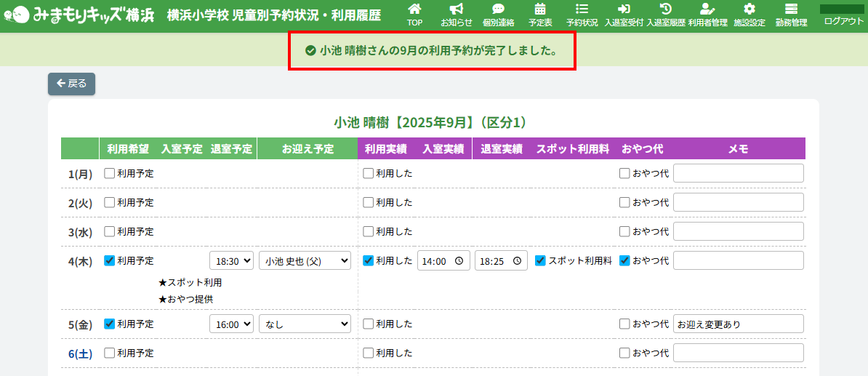Uncheck スポット利用料 on 4(木)
Viewport: 868px width, 376px height.
click(540, 260)
